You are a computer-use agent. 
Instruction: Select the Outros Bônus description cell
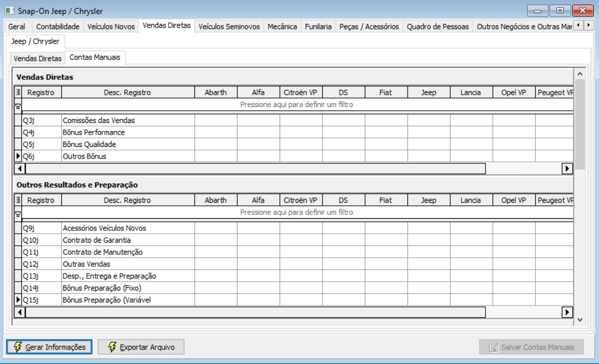point(128,156)
